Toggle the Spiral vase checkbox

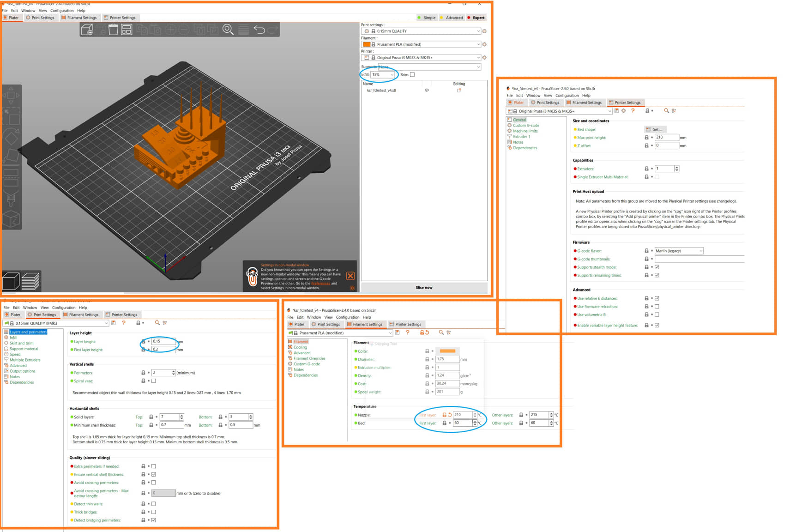point(154,381)
